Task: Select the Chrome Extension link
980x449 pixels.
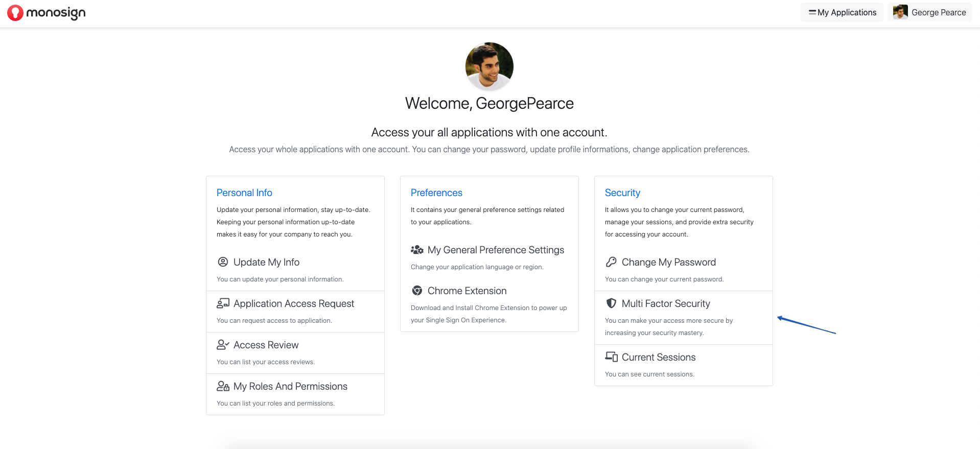Action: click(x=467, y=291)
